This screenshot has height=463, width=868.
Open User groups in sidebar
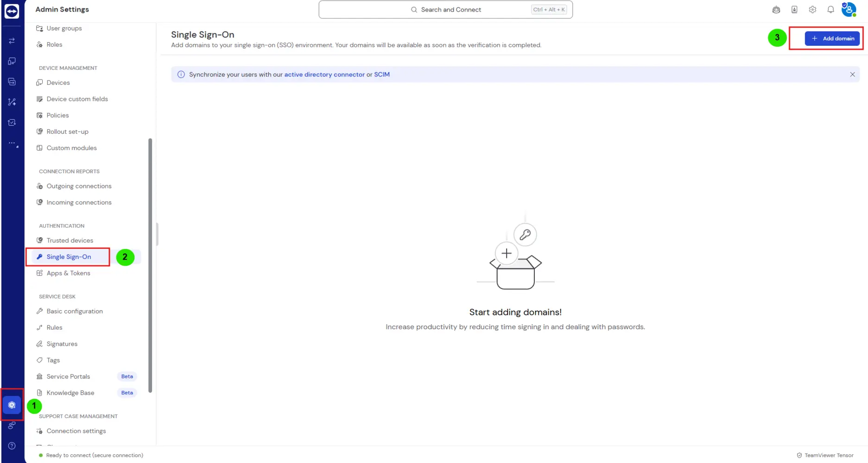click(64, 28)
